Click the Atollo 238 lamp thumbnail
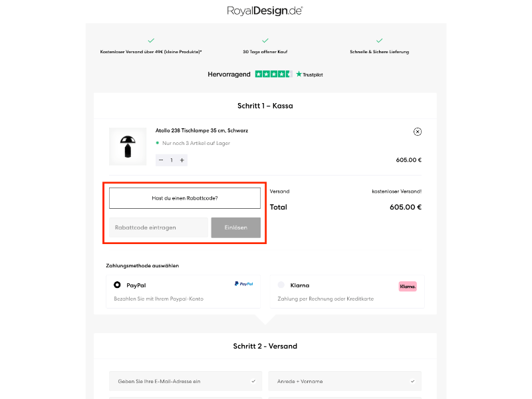Image resolution: width=532 pixels, height=399 pixels. pos(128,146)
